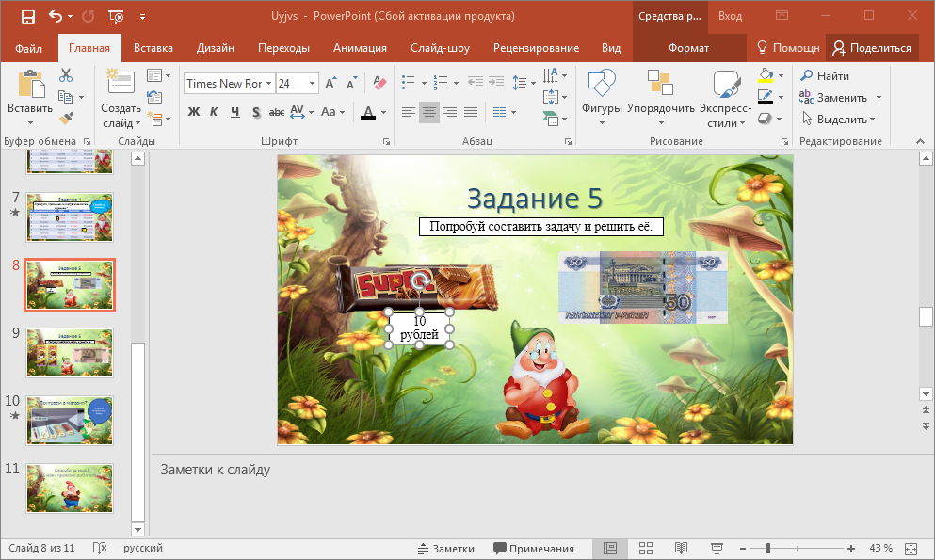Viewport: 935px width, 560px height.
Task: Fit slide to current window
Action: tap(911, 548)
